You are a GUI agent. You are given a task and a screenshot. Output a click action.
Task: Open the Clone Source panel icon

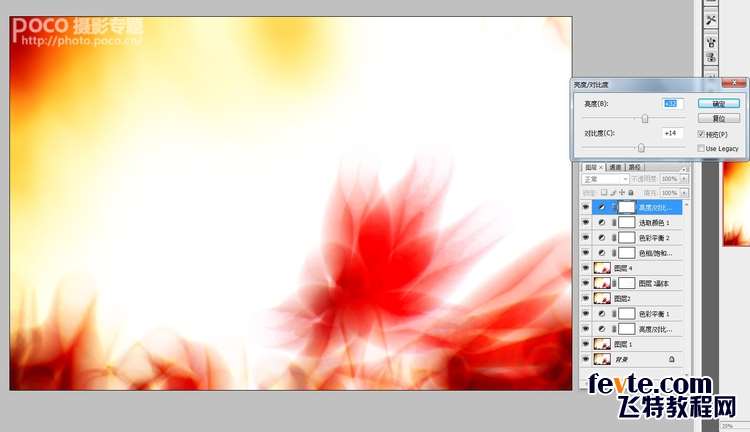711,57
